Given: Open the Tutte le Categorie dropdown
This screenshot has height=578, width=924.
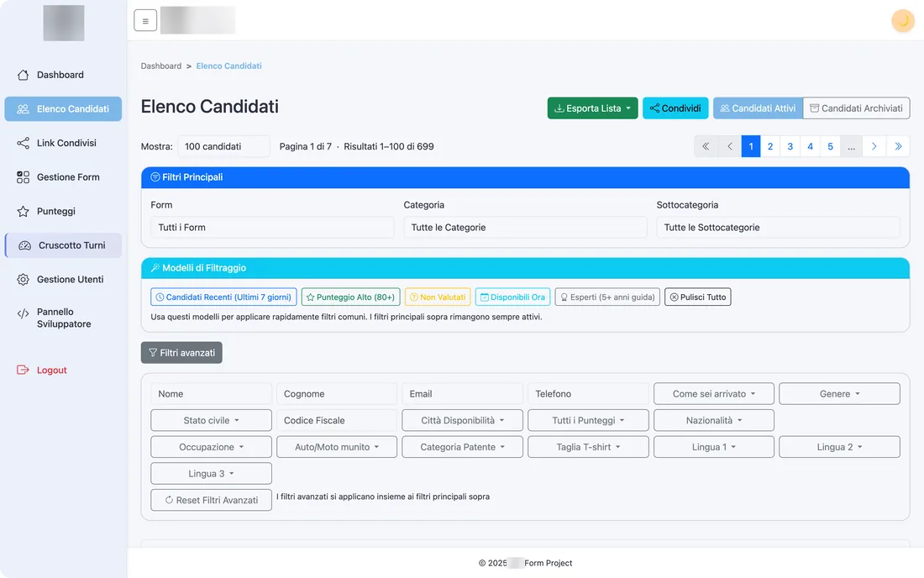Looking at the screenshot, I should [x=525, y=228].
